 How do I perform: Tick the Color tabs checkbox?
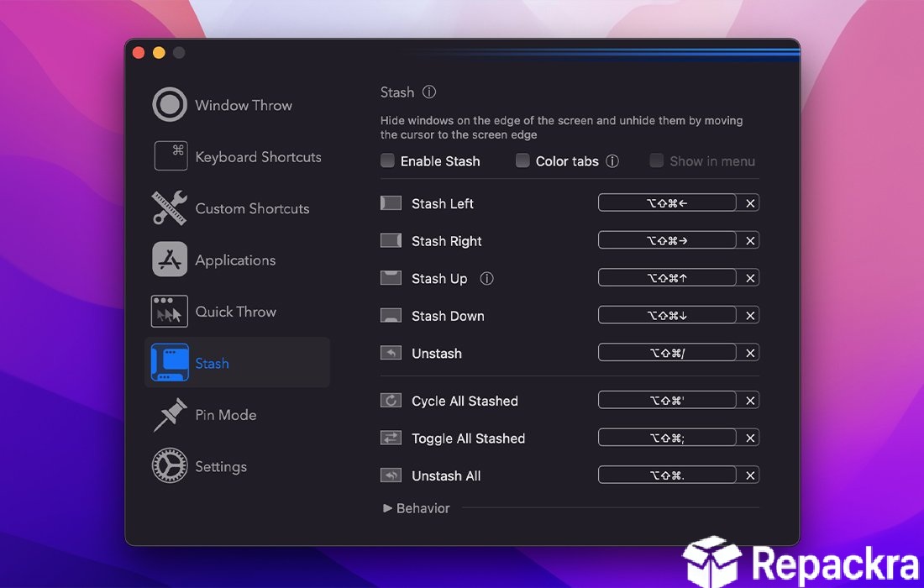pos(522,160)
